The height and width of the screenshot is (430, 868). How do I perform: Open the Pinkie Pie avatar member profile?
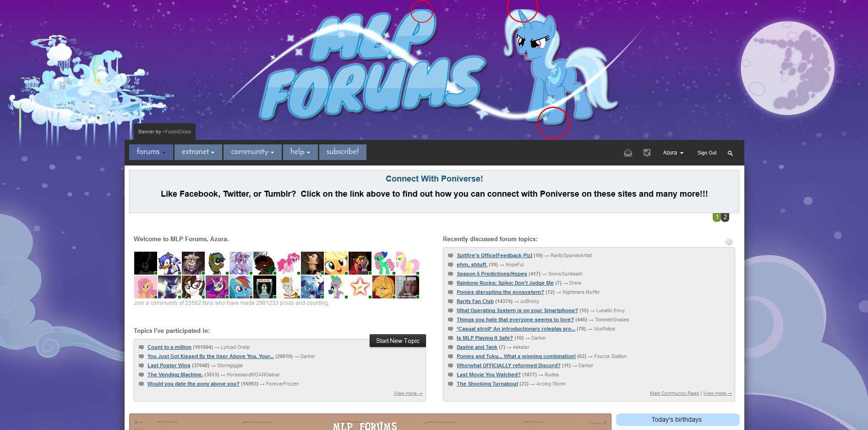point(289,263)
